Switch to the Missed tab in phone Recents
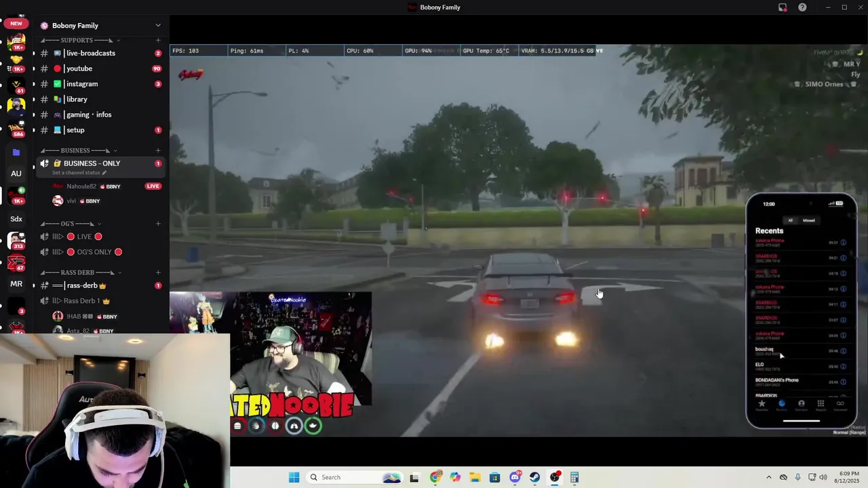This screenshot has width=868, height=488. [x=809, y=220]
